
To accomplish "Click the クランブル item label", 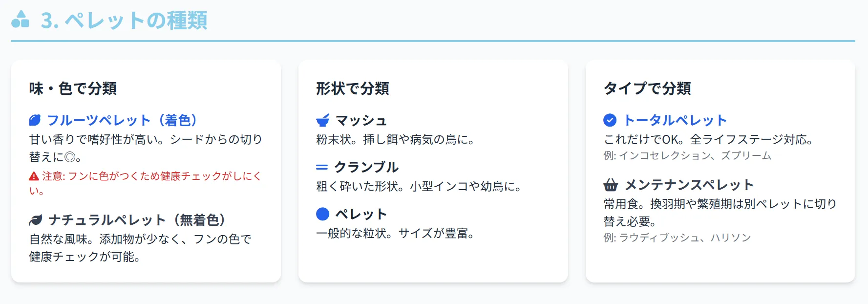I will pyautogui.click(x=366, y=167).
